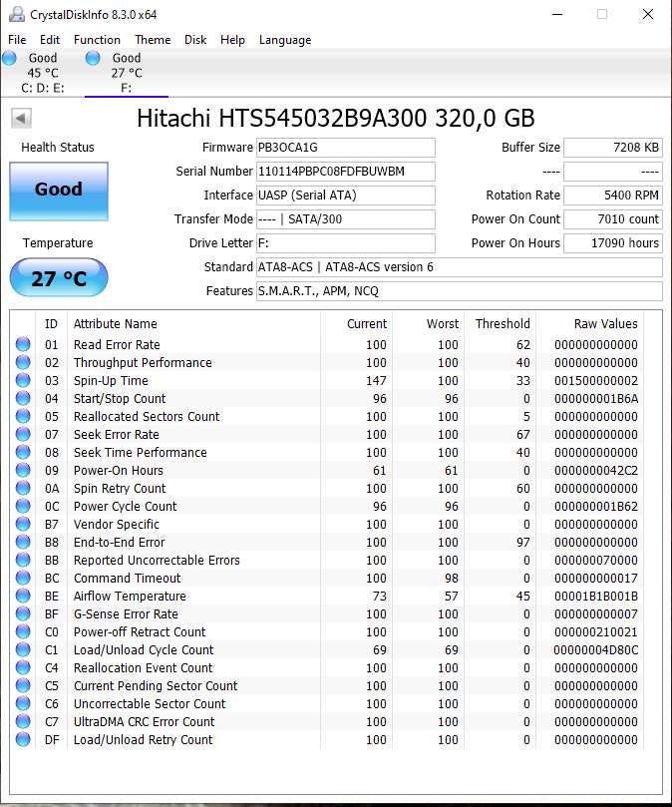Click status icon for Reported Uncorrectable Errors

23,560
